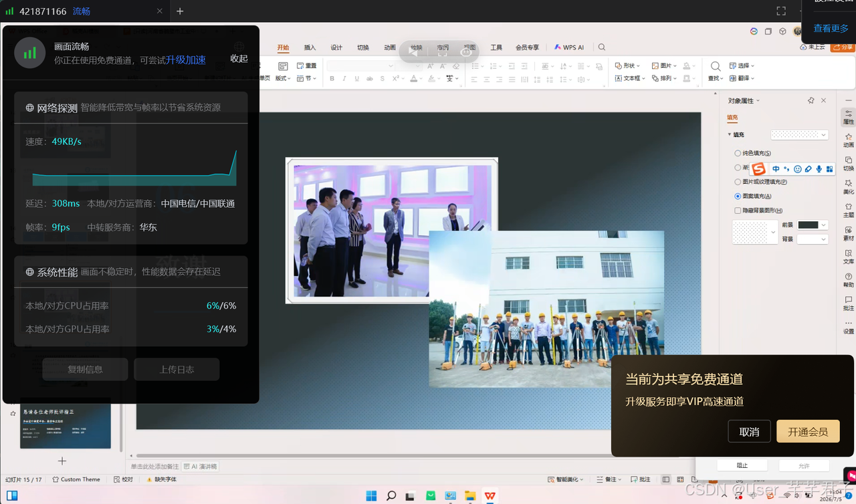The height and width of the screenshot is (504, 856).
Task: Select the 图片或纹理填充(P) radio button
Action: [738, 182]
